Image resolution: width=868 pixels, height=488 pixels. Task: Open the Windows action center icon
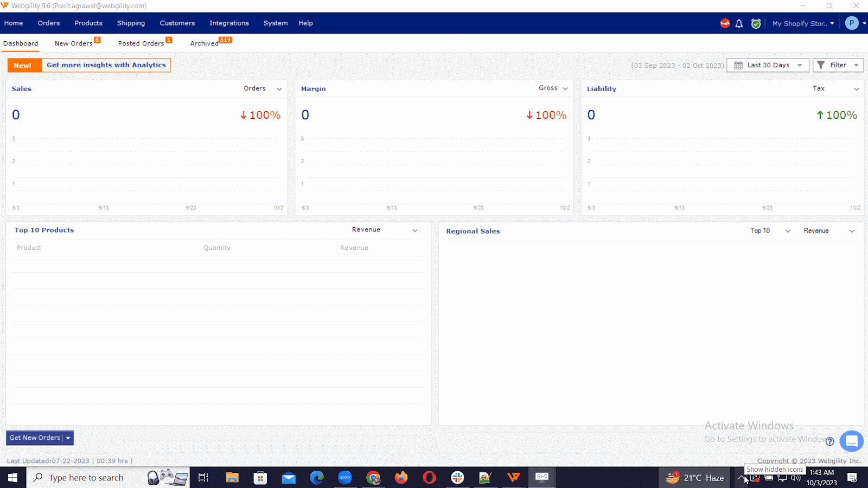(852, 478)
